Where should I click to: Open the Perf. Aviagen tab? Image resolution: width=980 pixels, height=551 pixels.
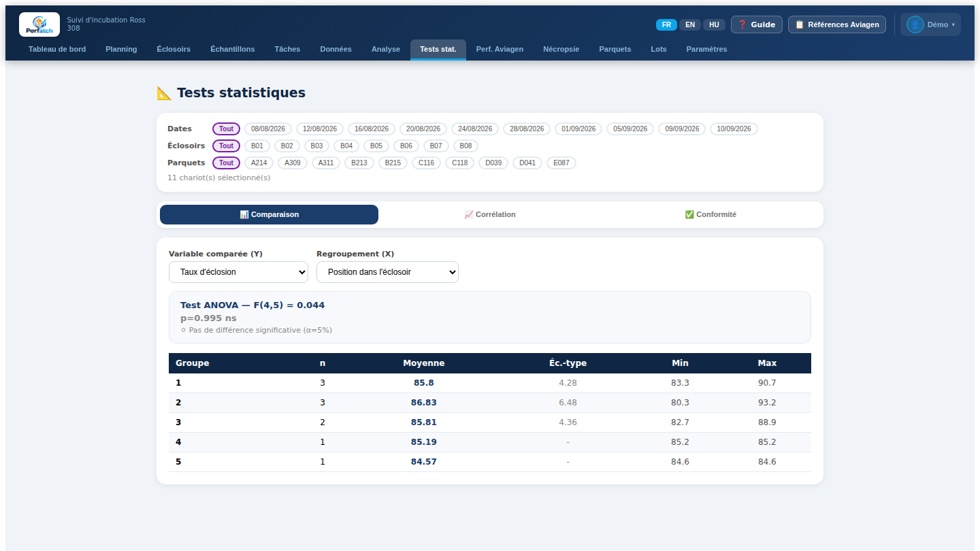(x=500, y=50)
